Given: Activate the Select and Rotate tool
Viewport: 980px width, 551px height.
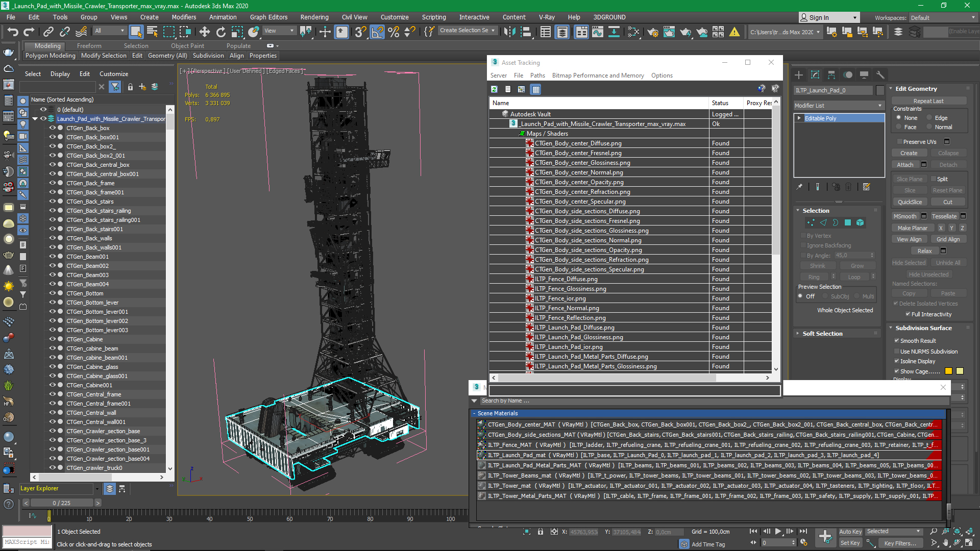Looking at the screenshot, I should click(220, 32).
